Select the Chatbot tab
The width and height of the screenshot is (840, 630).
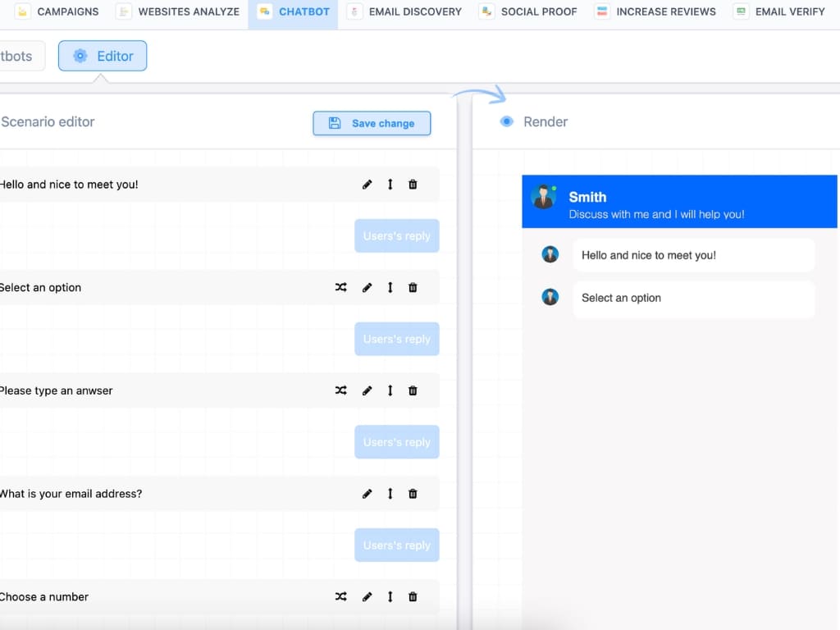click(293, 11)
